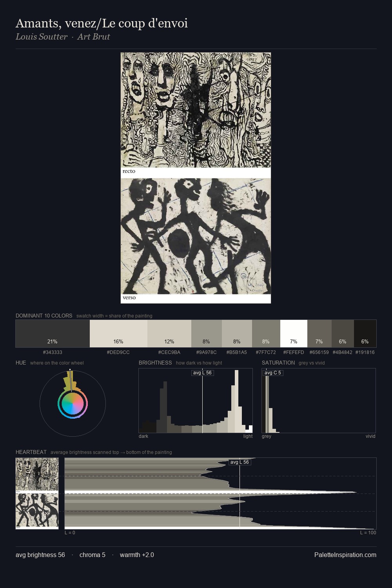Viewport: 392px width, 588px height.
Task: Pick the #4B4842 swatch
Action: (343, 334)
